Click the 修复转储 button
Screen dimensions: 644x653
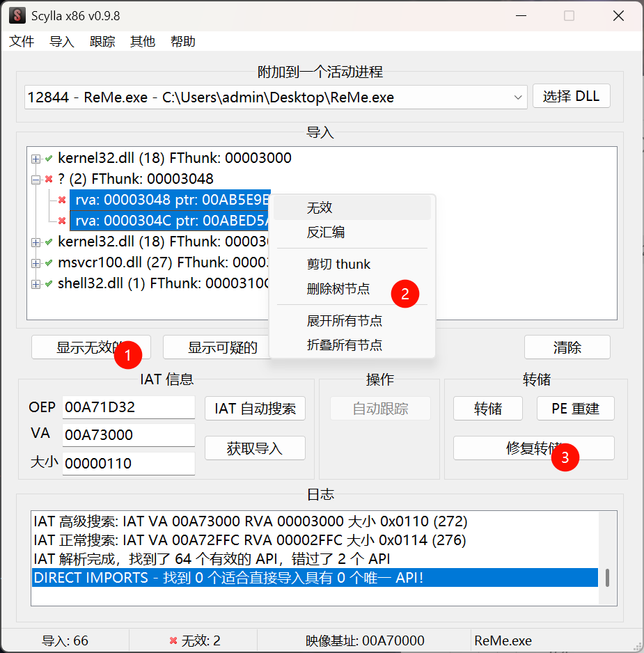[x=533, y=448]
